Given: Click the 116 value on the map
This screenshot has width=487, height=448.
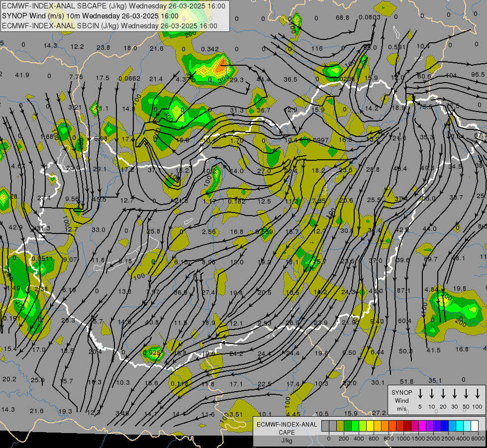Looking at the screenshot, I should 317,48.
